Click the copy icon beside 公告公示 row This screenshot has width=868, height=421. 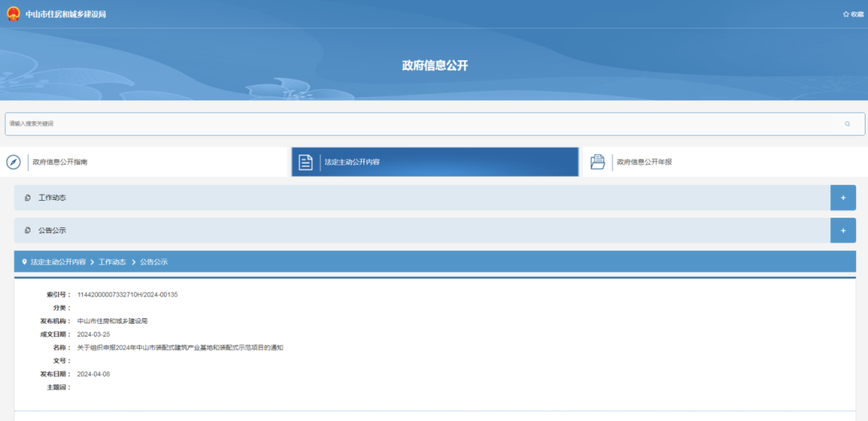pos(27,231)
